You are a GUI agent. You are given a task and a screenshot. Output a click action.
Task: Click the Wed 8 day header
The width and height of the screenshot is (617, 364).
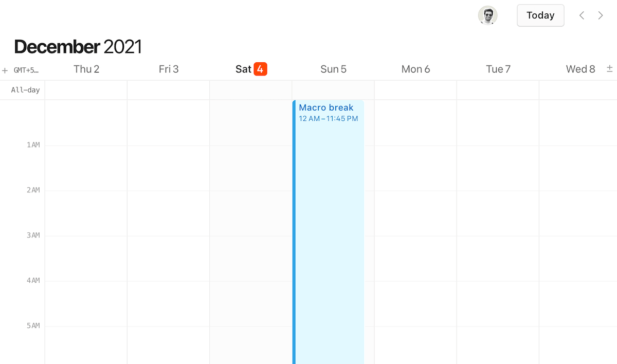click(580, 68)
